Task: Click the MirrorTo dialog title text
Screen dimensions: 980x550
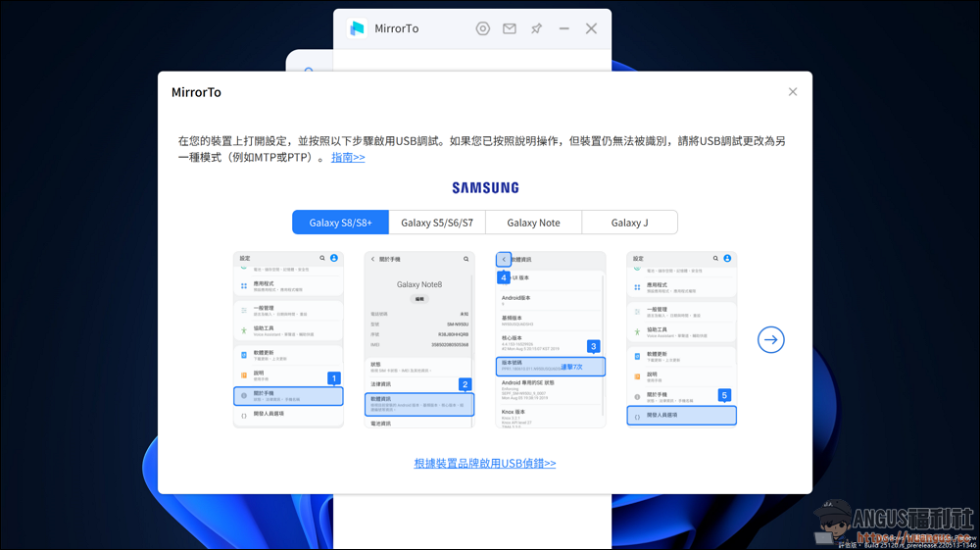Action: (x=196, y=92)
